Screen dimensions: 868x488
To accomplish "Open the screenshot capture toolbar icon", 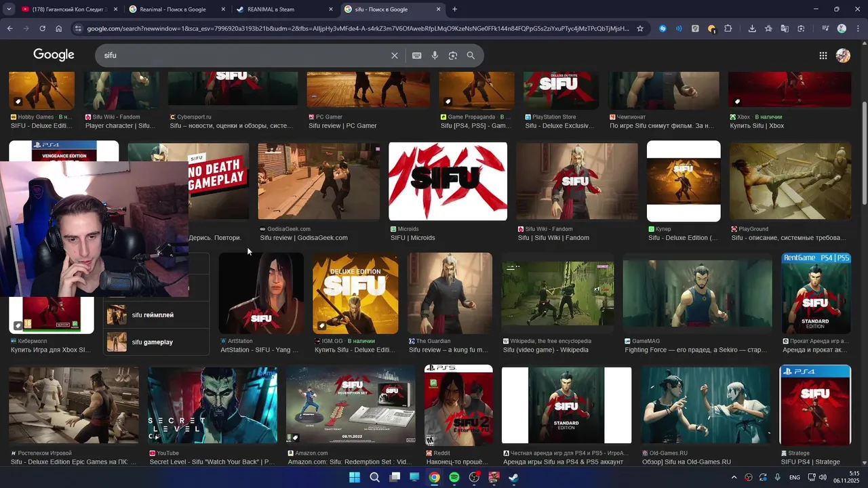I will pos(801,28).
